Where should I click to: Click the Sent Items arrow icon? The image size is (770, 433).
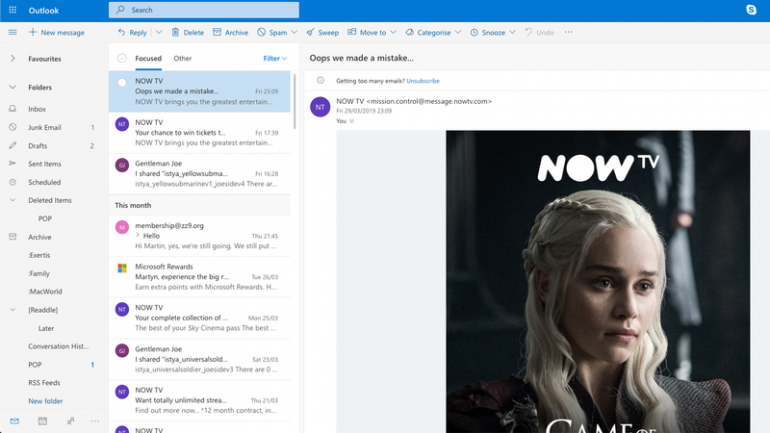[13, 163]
